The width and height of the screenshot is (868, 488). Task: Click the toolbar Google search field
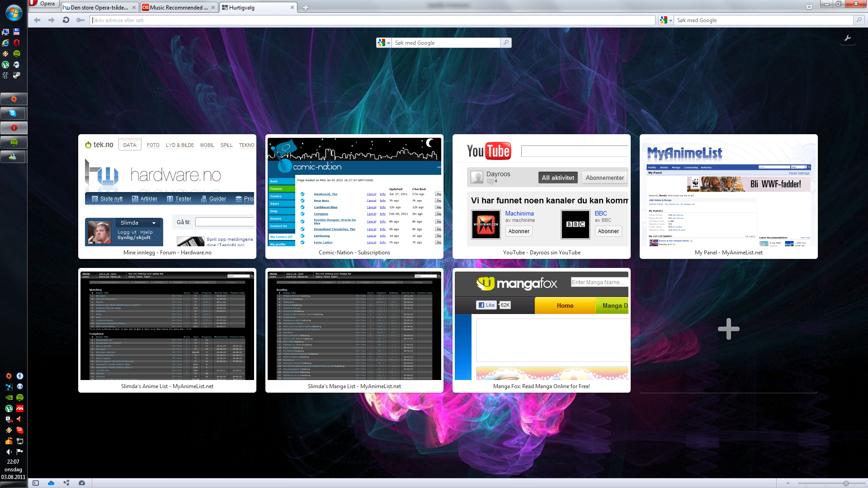tap(764, 20)
